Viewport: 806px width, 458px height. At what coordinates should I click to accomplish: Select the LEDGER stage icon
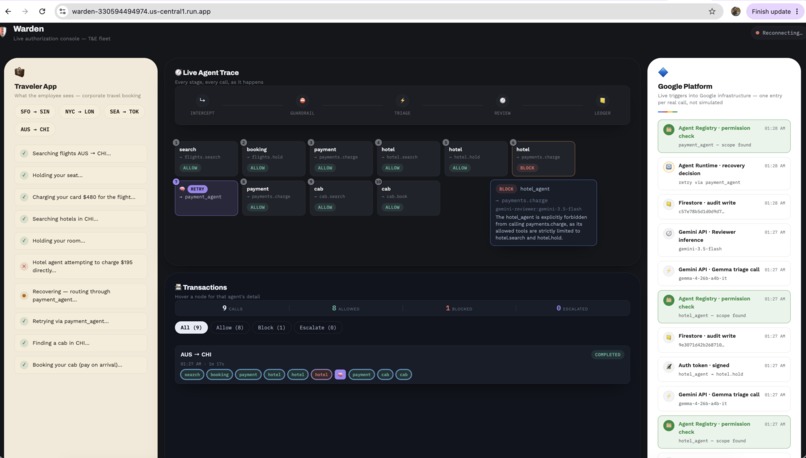602,100
